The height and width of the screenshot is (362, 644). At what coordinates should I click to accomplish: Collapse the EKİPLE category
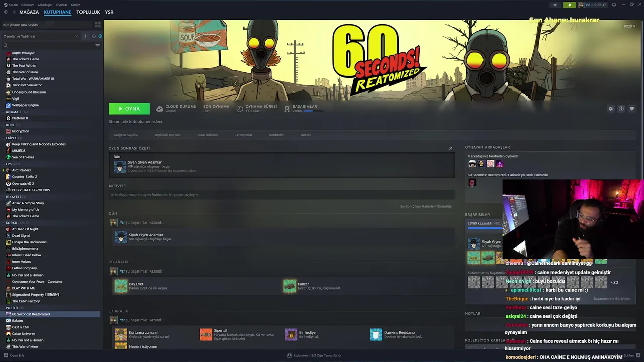click(3, 138)
